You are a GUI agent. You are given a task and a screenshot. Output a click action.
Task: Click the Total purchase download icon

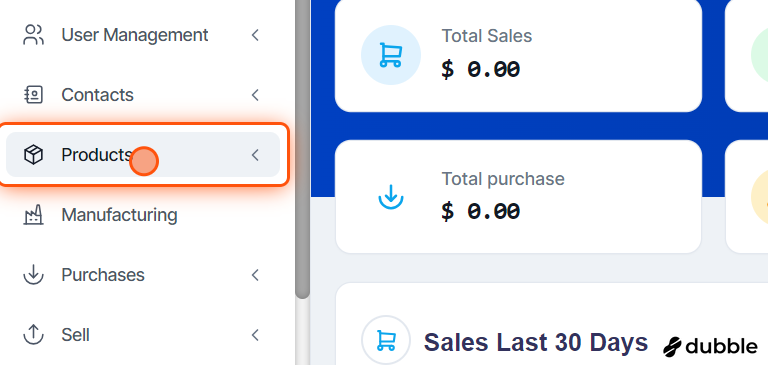pos(391,197)
